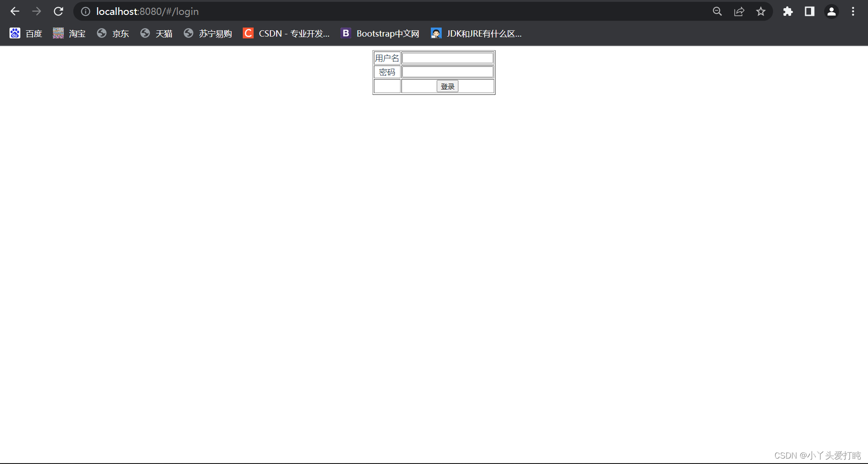This screenshot has height=464, width=868.
Task: Open the 苏宁易购 bookmark
Action: click(x=208, y=33)
